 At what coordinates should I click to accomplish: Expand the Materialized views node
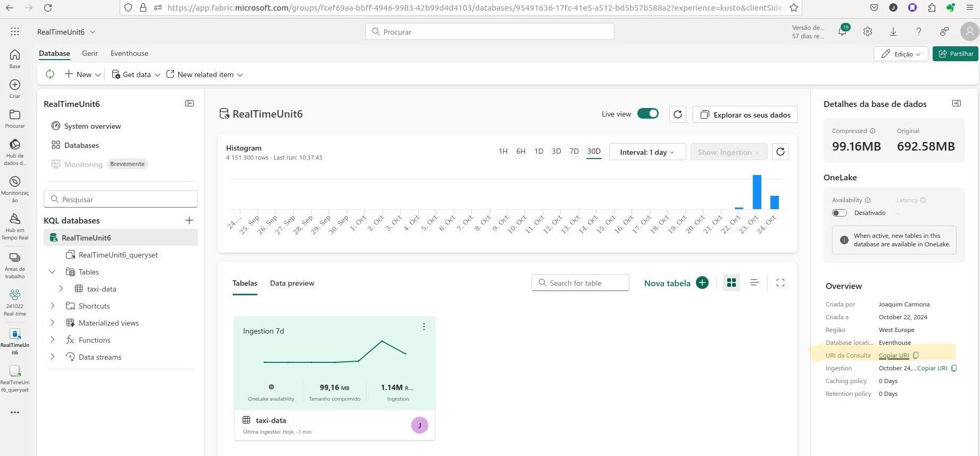(52, 323)
